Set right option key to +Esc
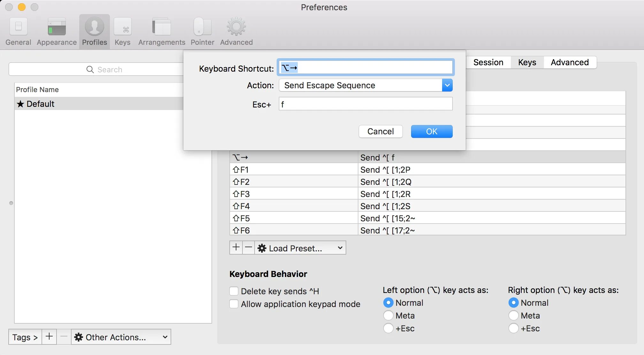Screen dimensions: 644x355 click(513, 328)
